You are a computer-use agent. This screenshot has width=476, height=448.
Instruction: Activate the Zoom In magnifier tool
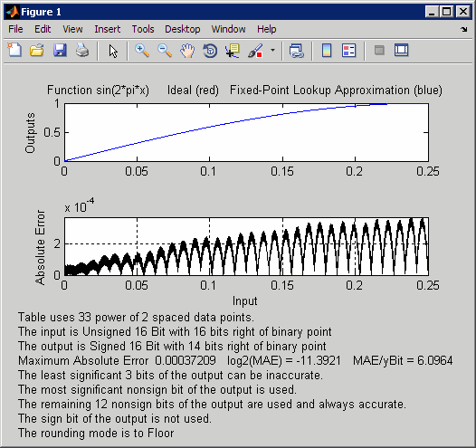click(142, 51)
